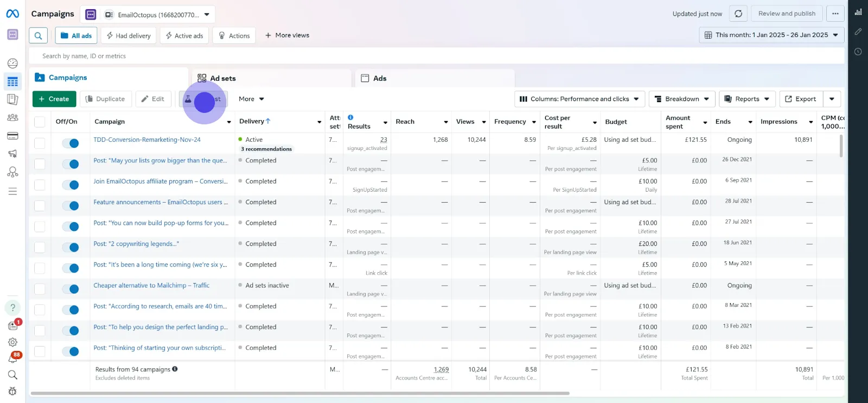Screen dimensions: 868x403
Task: Click the horizontal scrollbar at table bottom
Action: pos(299,393)
